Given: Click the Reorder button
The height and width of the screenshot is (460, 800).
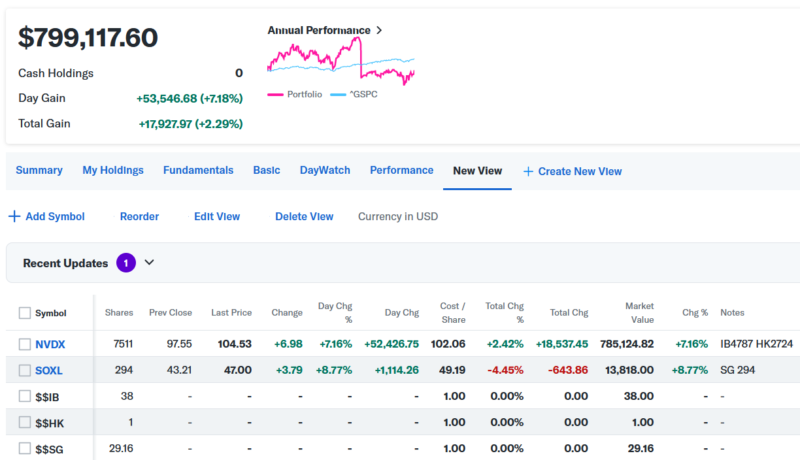Looking at the screenshot, I should tap(139, 216).
